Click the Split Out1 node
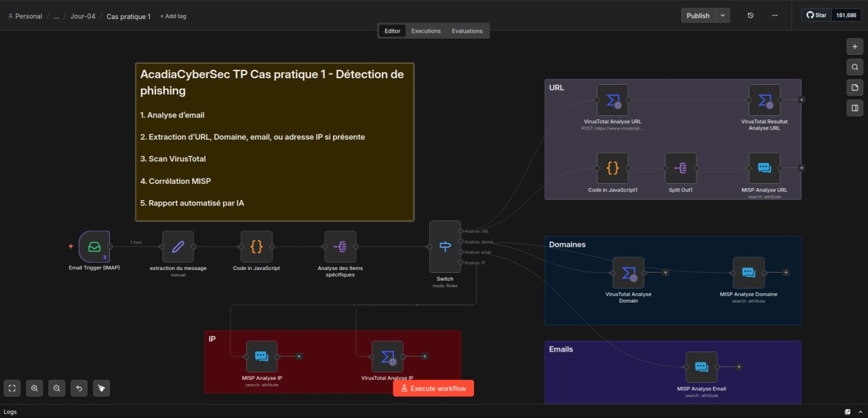This screenshot has height=418, width=868. point(680,168)
